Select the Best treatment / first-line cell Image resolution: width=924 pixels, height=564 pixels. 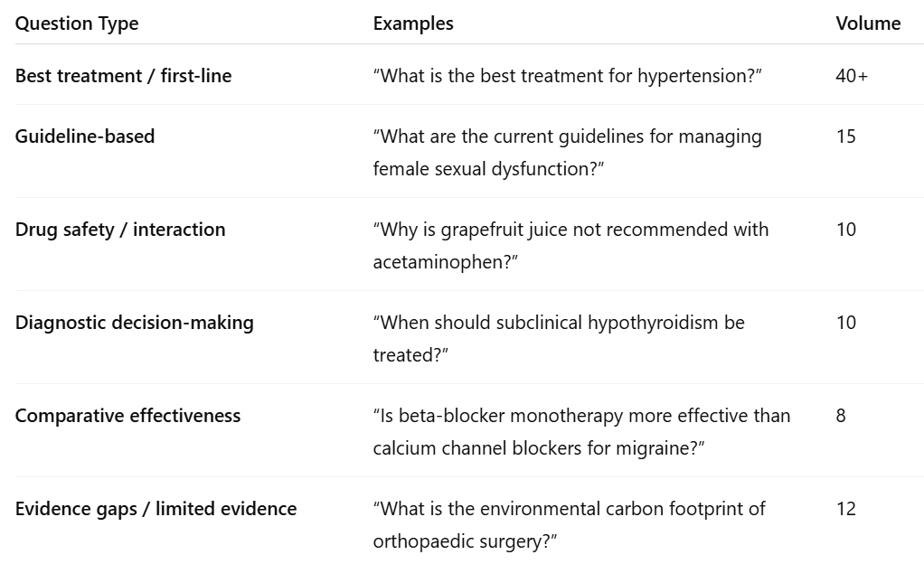[x=123, y=76]
